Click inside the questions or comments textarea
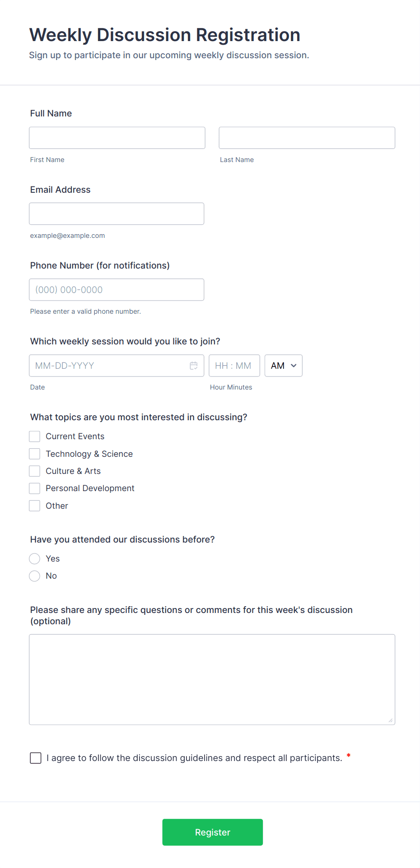 point(212,679)
